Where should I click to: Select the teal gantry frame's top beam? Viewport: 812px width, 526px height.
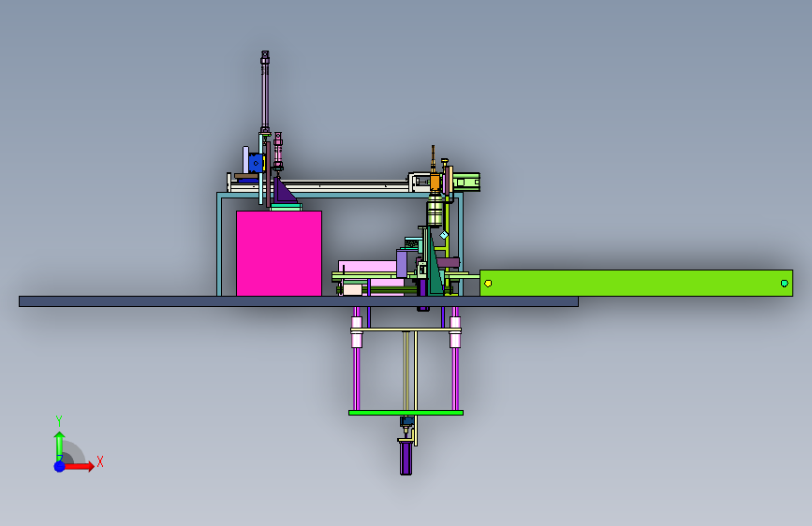[x=340, y=196]
